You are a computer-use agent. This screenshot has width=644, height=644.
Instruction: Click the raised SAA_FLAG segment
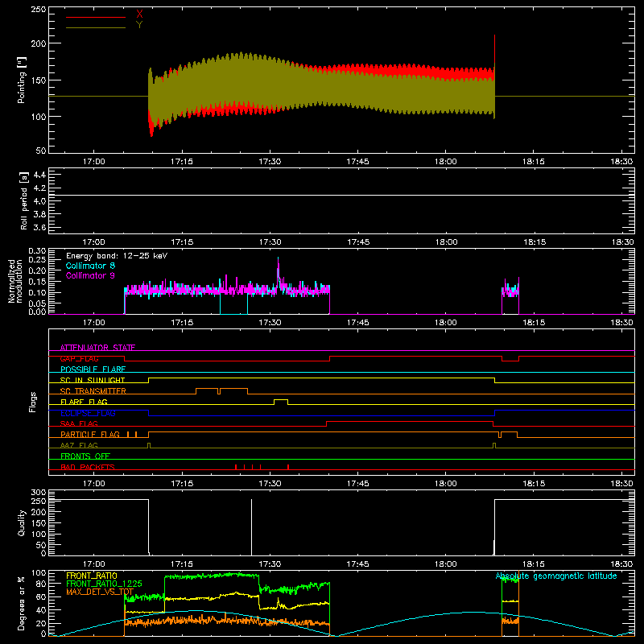tap(410, 422)
